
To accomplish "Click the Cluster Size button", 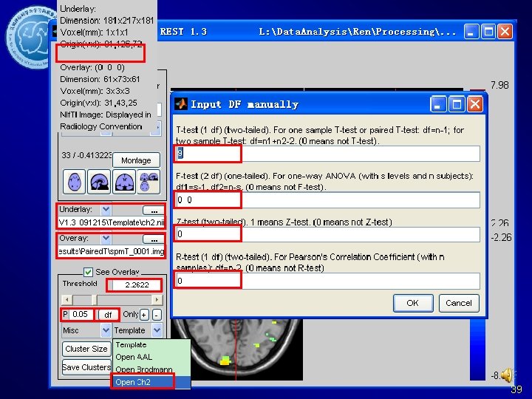I will point(86,349).
